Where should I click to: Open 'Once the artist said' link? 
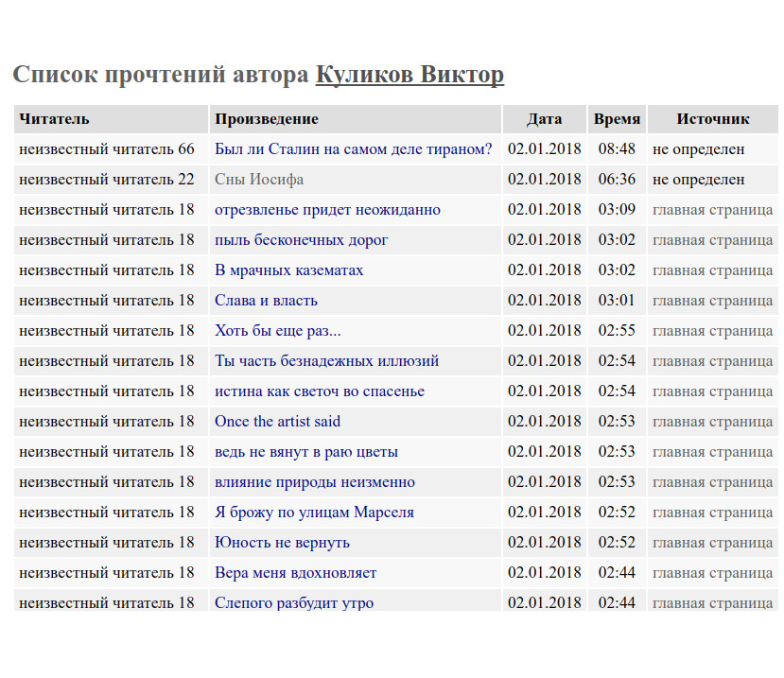coord(277,422)
